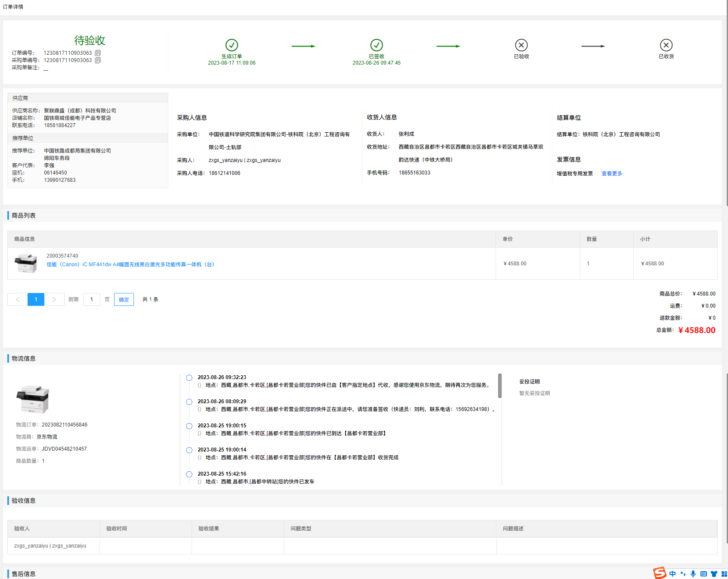Click logistics provider 京东物流
This screenshot has width=728, height=579.
click(x=47, y=437)
